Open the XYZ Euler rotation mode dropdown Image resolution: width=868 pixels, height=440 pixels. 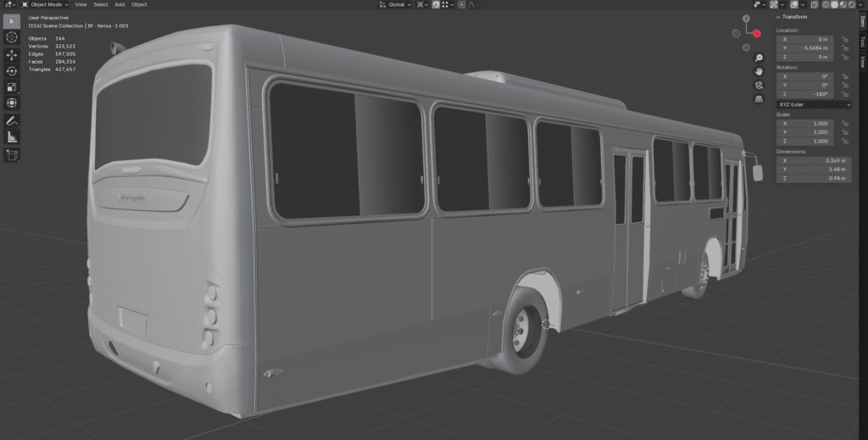pyautogui.click(x=814, y=104)
